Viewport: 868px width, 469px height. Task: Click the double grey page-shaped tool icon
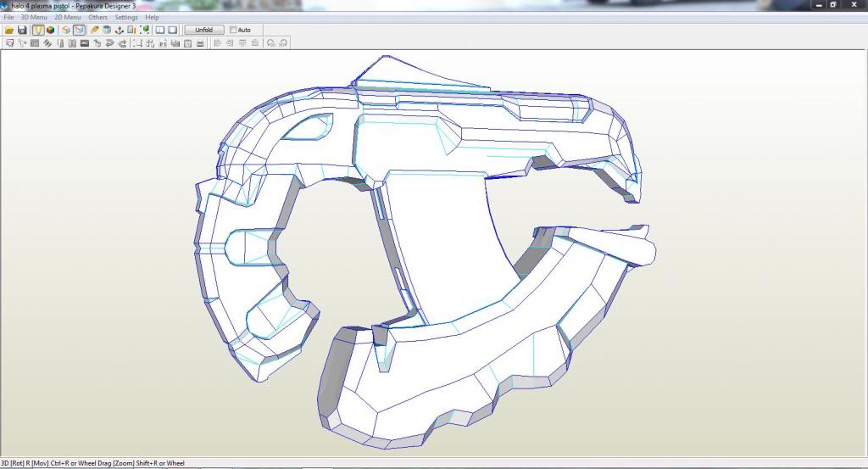(72, 43)
